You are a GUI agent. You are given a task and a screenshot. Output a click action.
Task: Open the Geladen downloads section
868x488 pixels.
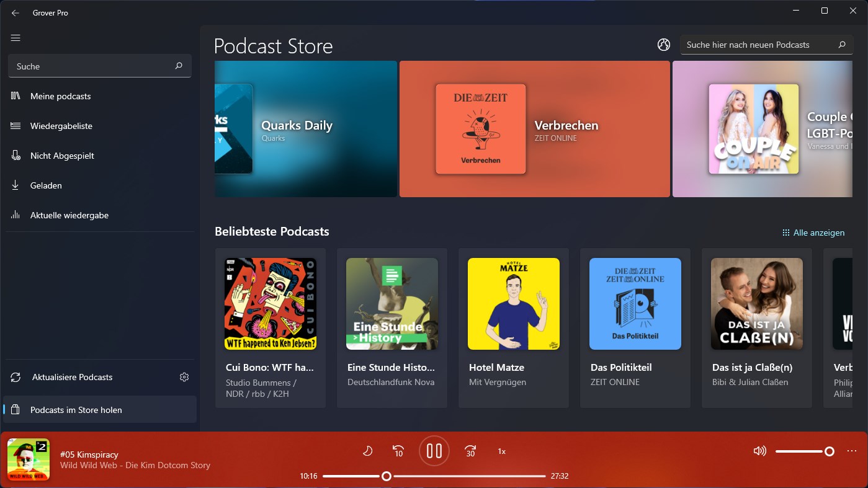coord(100,185)
